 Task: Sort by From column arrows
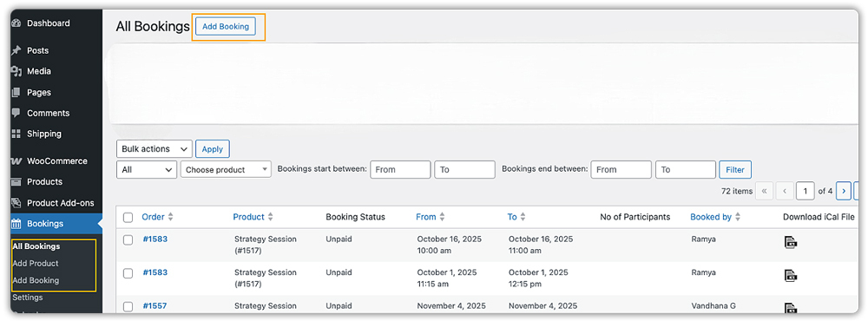pyautogui.click(x=442, y=217)
